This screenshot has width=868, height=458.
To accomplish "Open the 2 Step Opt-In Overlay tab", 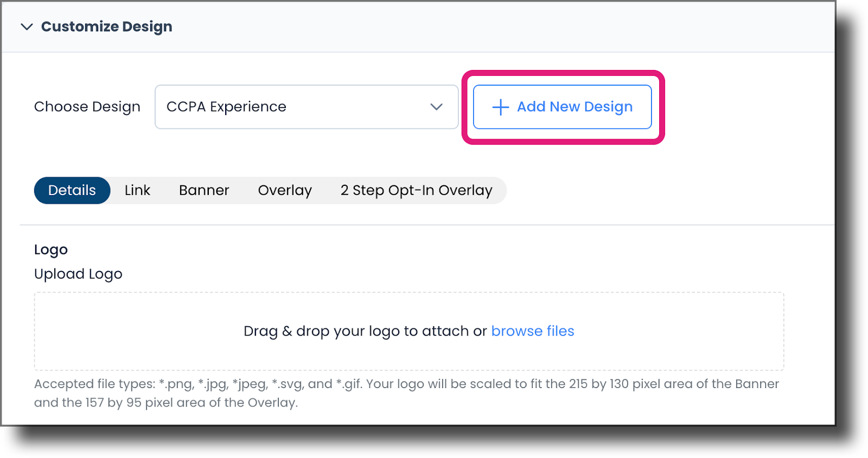I will 416,190.
